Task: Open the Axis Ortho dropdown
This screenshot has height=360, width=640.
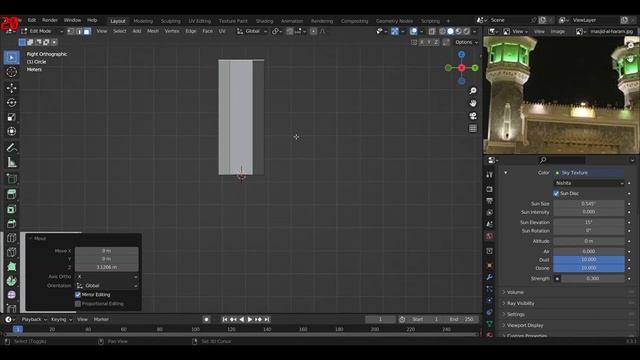Action: (x=107, y=277)
